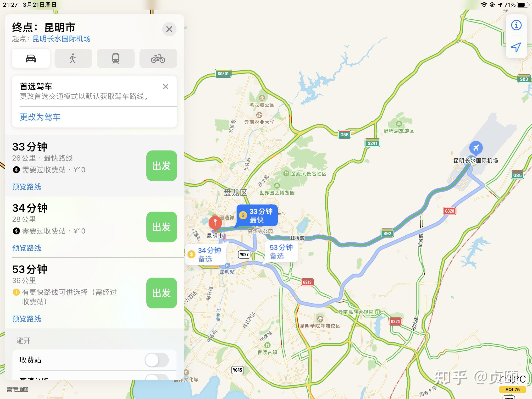The height and width of the screenshot is (399, 532).
Task: Close the 终点 昆明市 directions panel
Action: 169,29
